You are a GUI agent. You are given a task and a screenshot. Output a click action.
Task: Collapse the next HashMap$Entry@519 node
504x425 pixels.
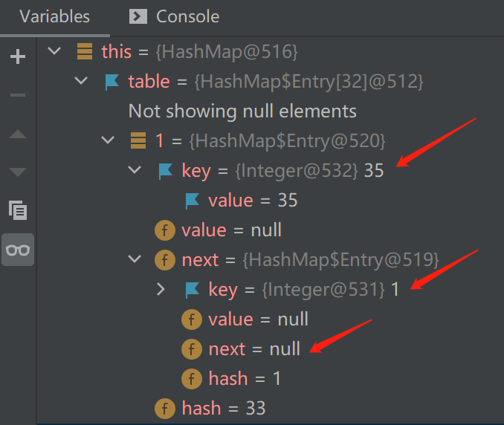[x=135, y=259]
